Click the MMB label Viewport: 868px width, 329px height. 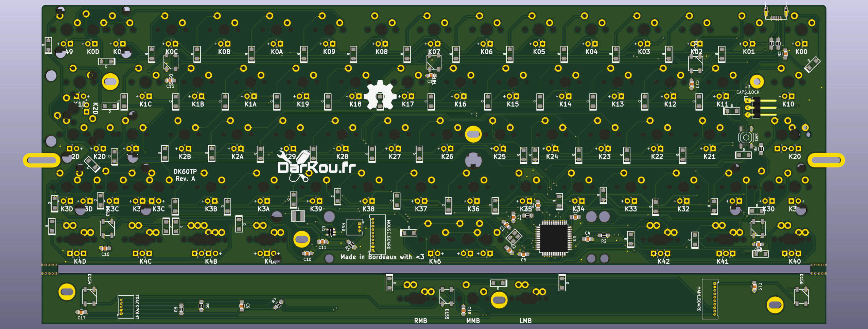[473, 321]
